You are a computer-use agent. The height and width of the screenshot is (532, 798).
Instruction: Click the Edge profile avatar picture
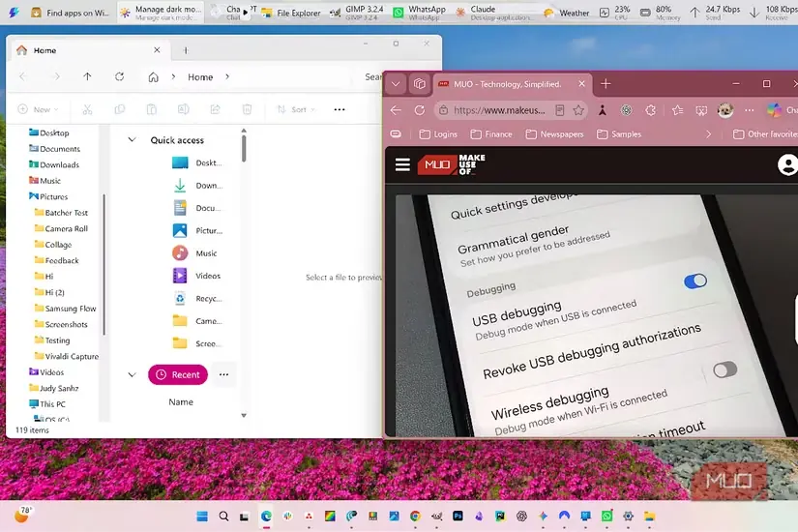725,110
